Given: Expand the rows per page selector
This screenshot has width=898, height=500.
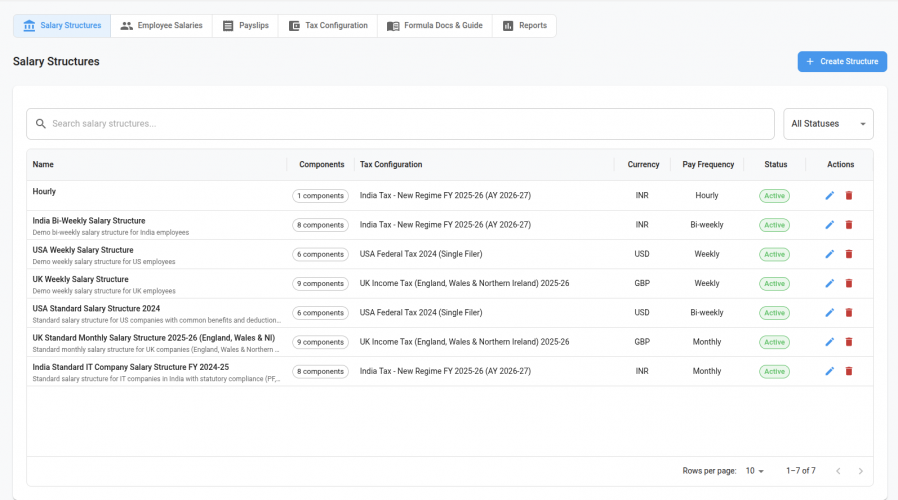Looking at the screenshot, I should (x=752, y=470).
